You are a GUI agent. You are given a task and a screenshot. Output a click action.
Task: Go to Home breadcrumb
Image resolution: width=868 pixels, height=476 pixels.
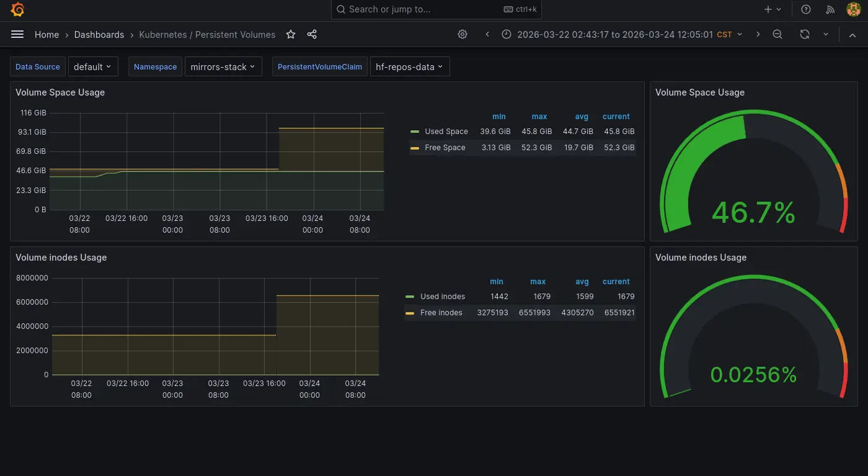click(x=46, y=35)
